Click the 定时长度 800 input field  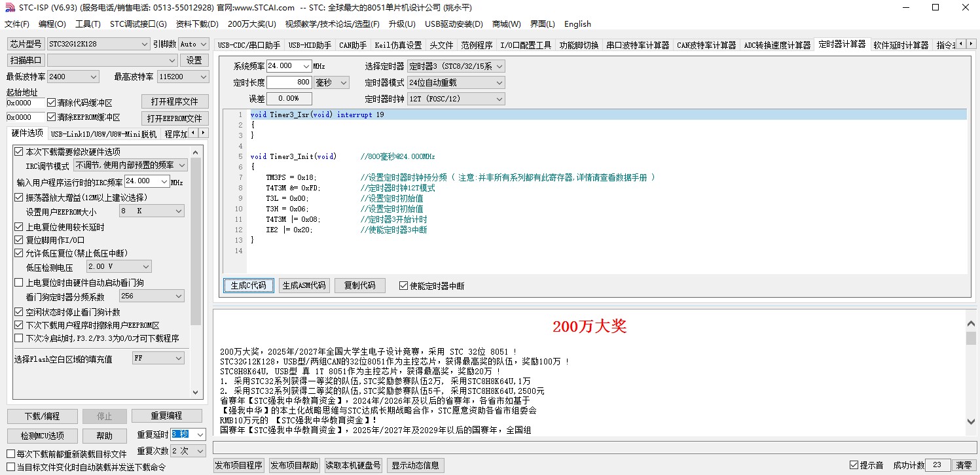(289, 82)
